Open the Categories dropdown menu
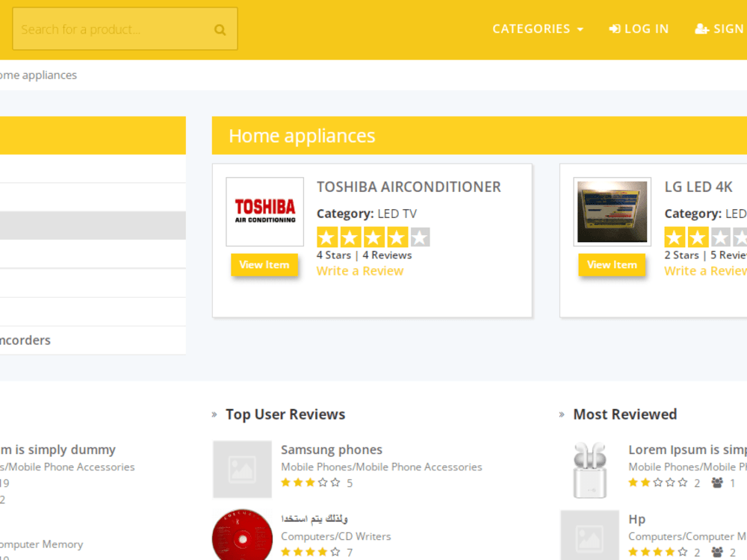 537,29
